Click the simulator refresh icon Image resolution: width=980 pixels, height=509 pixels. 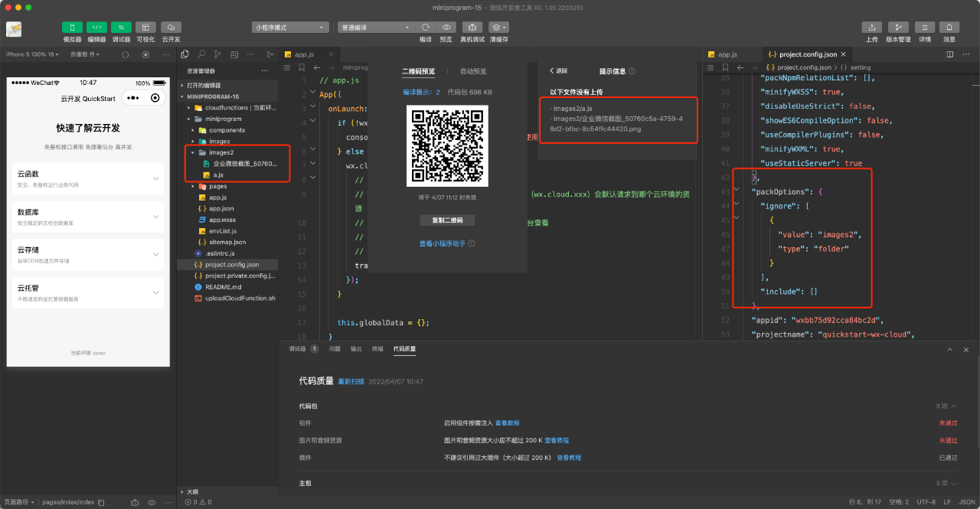[125, 55]
